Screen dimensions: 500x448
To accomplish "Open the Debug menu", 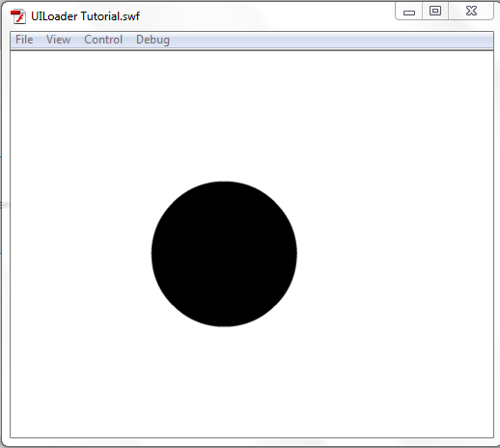I will [x=153, y=40].
